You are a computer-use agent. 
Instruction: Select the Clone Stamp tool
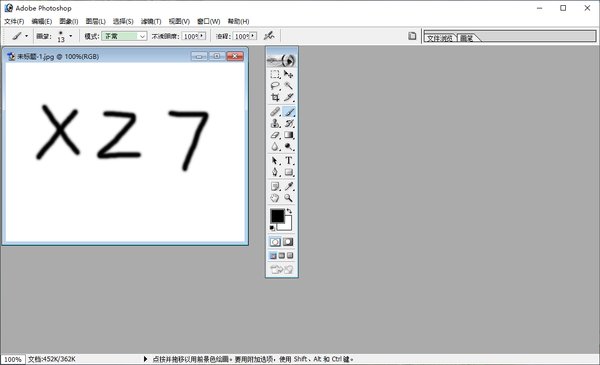pyautogui.click(x=275, y=123)
